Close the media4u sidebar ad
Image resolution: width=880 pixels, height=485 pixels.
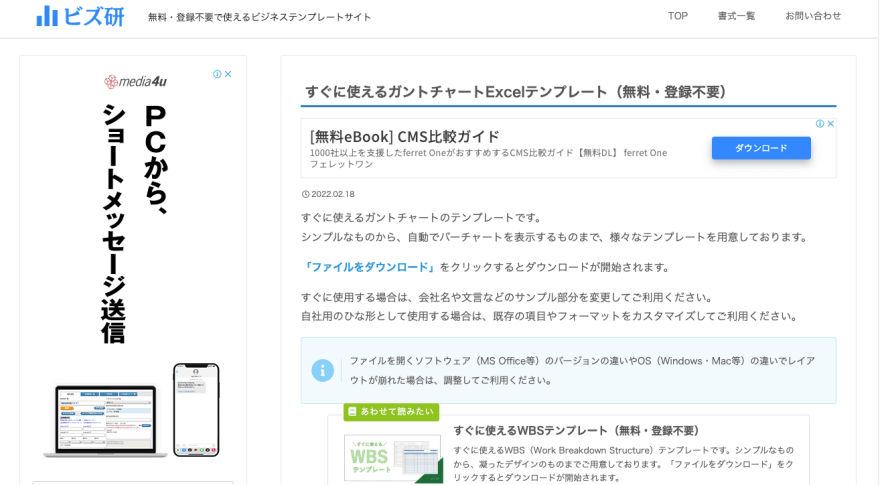coord(228,74)
